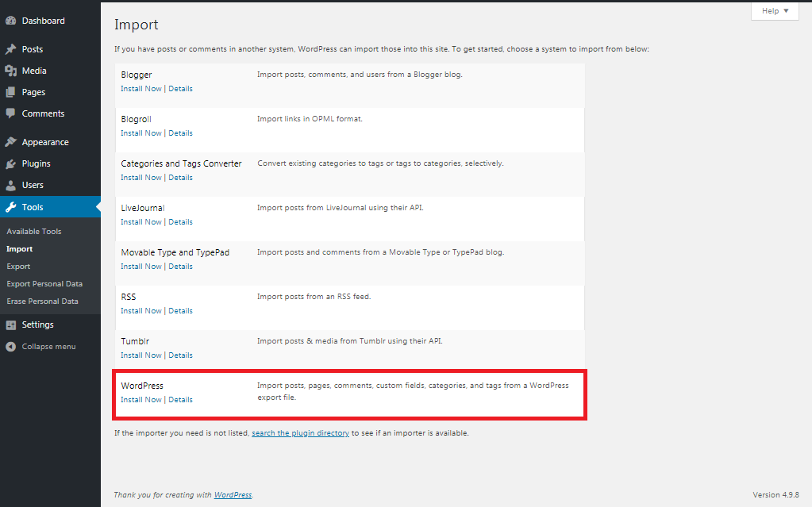
Task: View Details for Tumblr importer
Action: pos(180,355)
